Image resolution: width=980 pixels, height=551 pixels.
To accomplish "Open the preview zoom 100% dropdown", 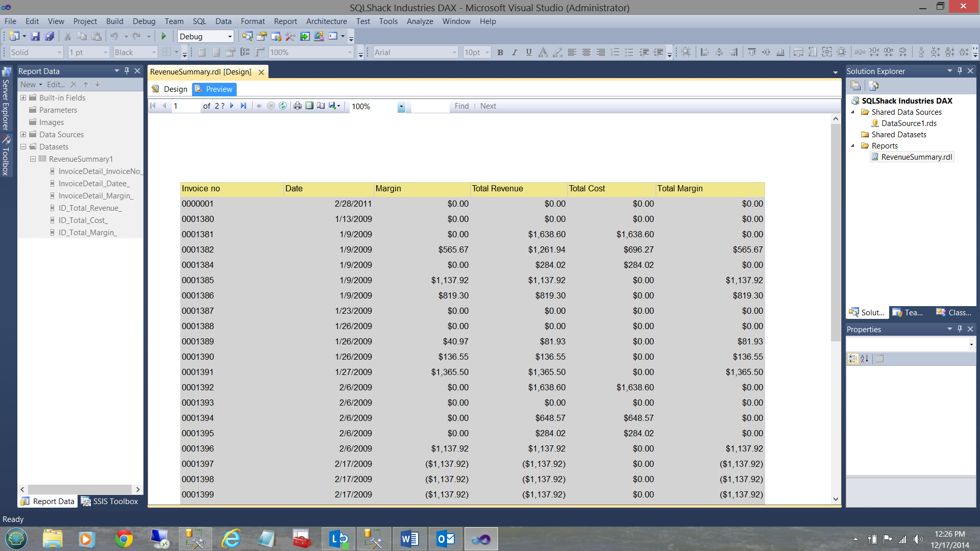I will 401,106.
